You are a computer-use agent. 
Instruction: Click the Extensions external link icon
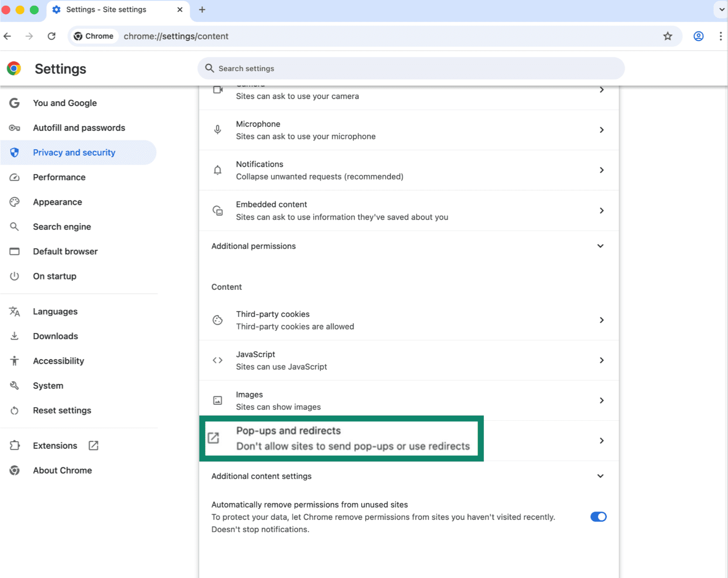[93, 445]
